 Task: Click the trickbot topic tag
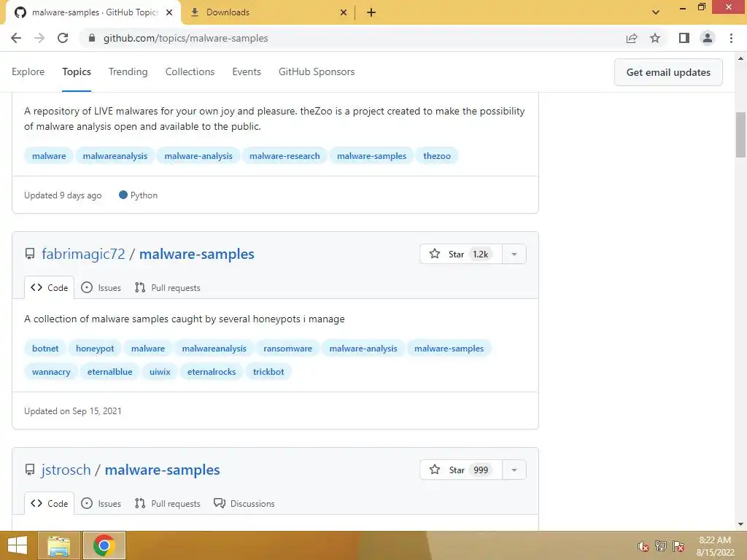click(x=268, y=371)
